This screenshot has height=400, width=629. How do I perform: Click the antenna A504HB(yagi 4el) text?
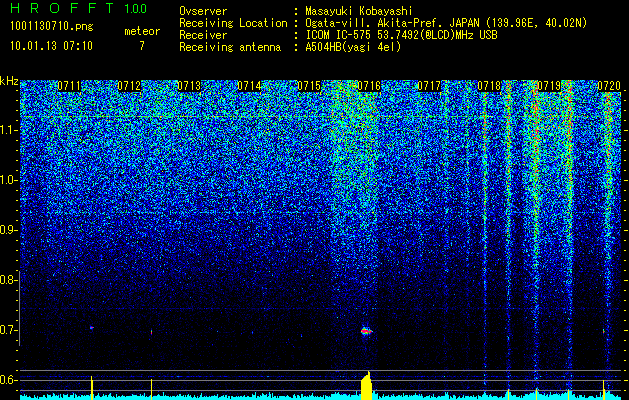(x=353, y=47)
